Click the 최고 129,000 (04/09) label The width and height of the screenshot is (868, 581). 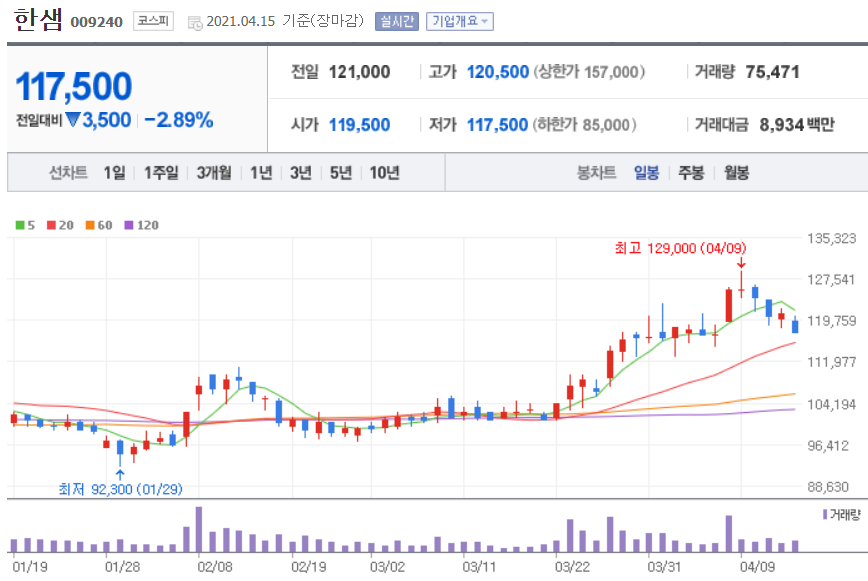point(680,248)
